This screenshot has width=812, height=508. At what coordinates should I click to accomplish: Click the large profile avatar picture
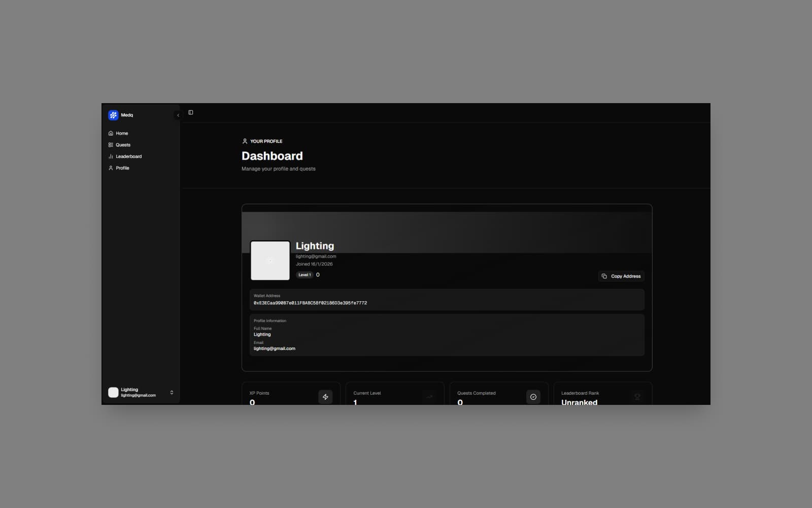270,261
